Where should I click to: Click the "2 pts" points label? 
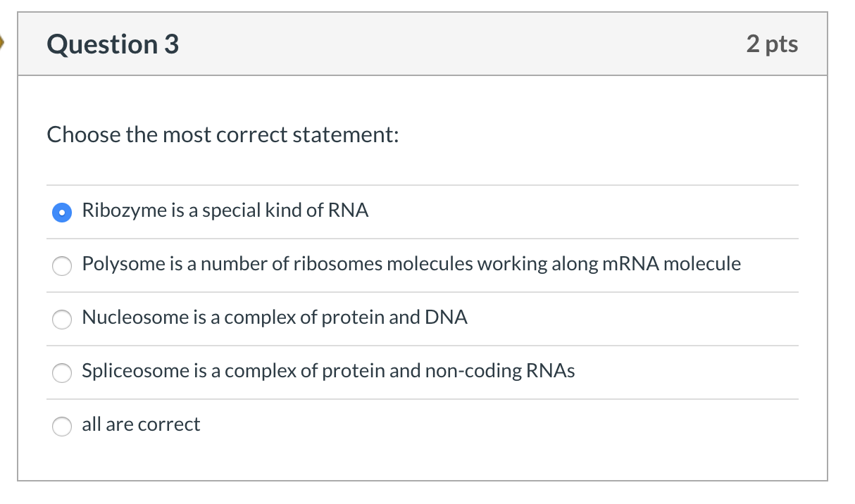(772, 44)
